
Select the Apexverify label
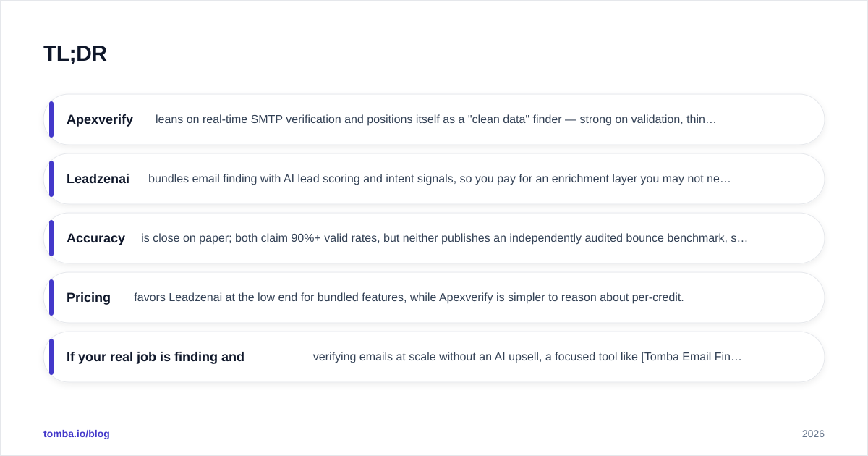(100, 119)
